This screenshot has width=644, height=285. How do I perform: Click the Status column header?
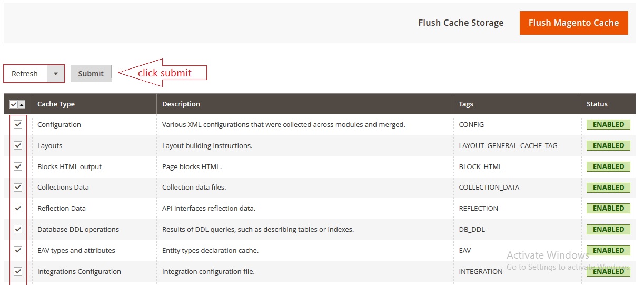pyautogui.click(x=597, y=104)
